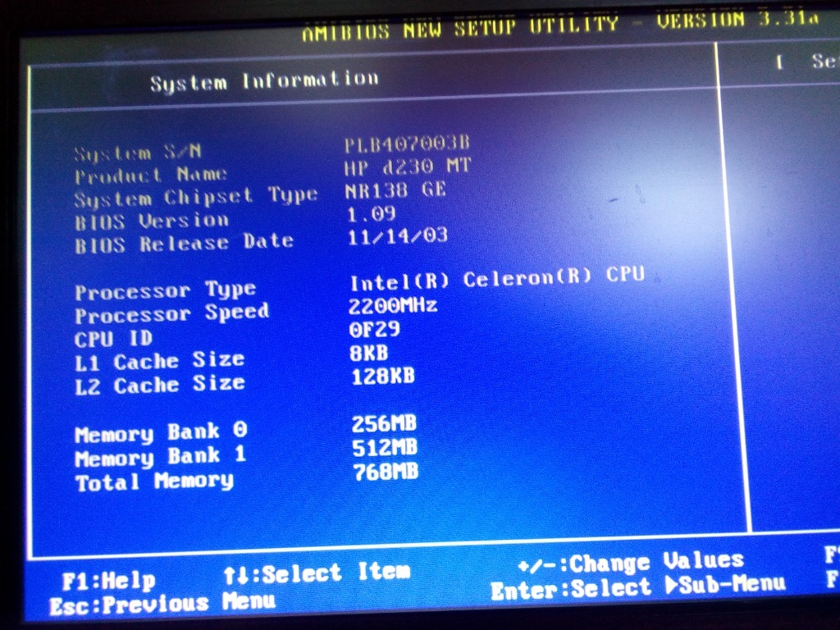Click the HP d230 MT value

pos(407,167)
